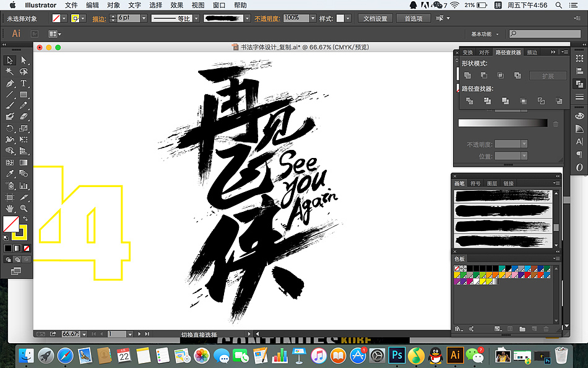
Task: Open the 66.67% zoom level dropdown
Action: (84, 334)
